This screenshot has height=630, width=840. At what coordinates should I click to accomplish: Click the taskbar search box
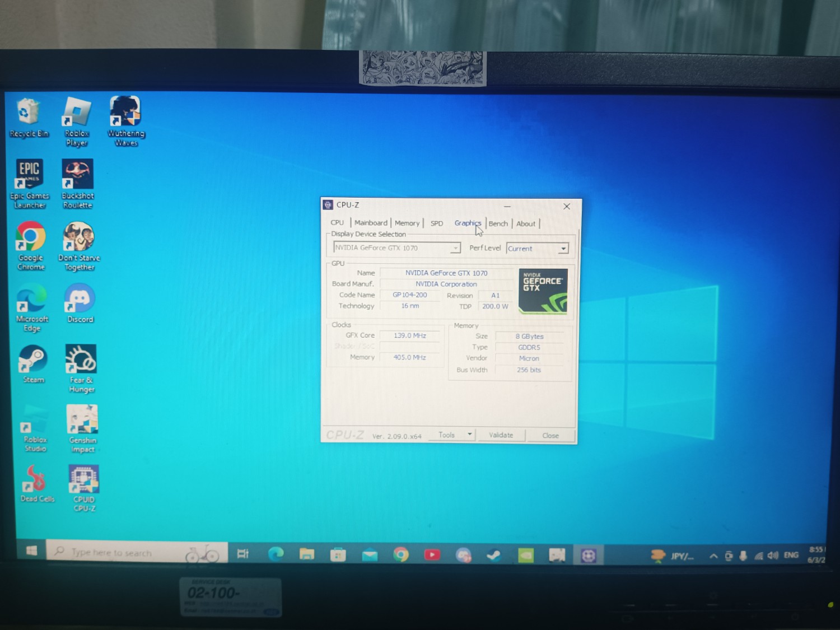click(137, 552)
